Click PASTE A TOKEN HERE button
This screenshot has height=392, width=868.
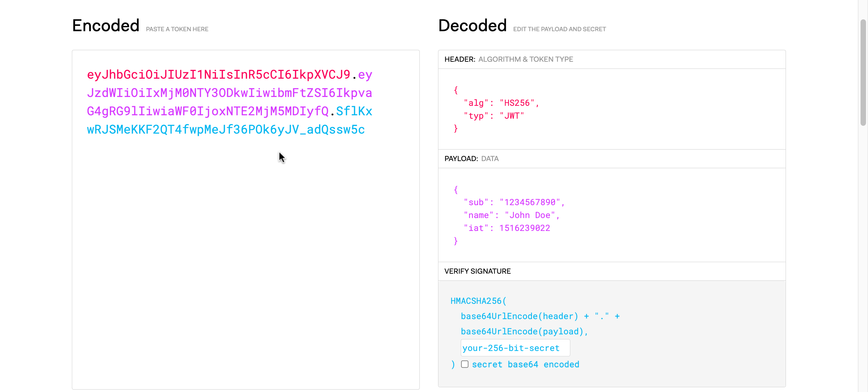coord(177,29)
